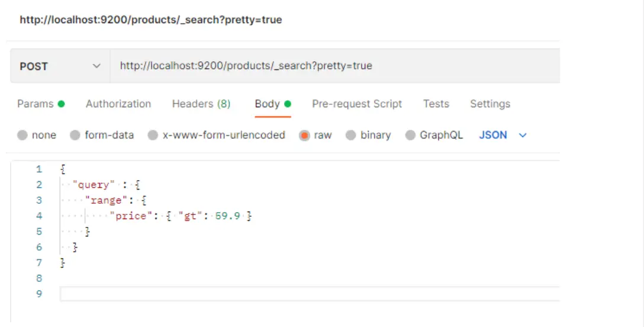Image resolution: width=644 pixels, height=327 pixels.
Task: Click the request URL input field
Action: point(331,66)
